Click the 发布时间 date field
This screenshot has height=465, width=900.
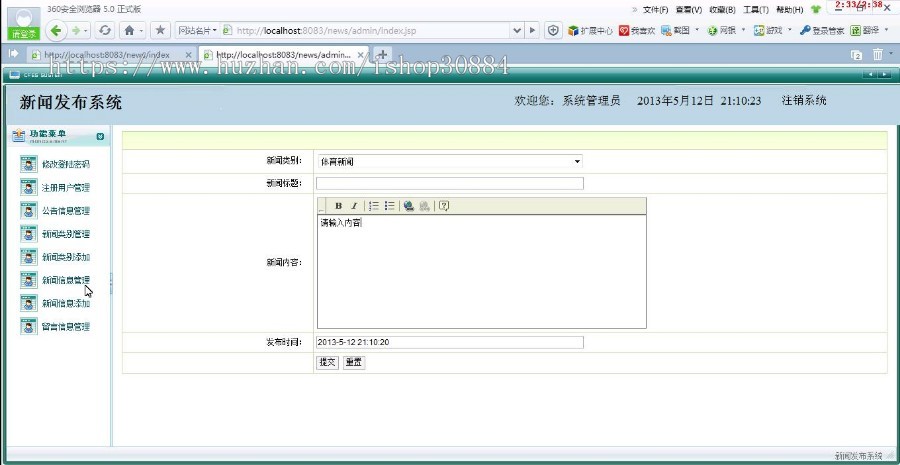pyautogui.click(x=450, y=343)
